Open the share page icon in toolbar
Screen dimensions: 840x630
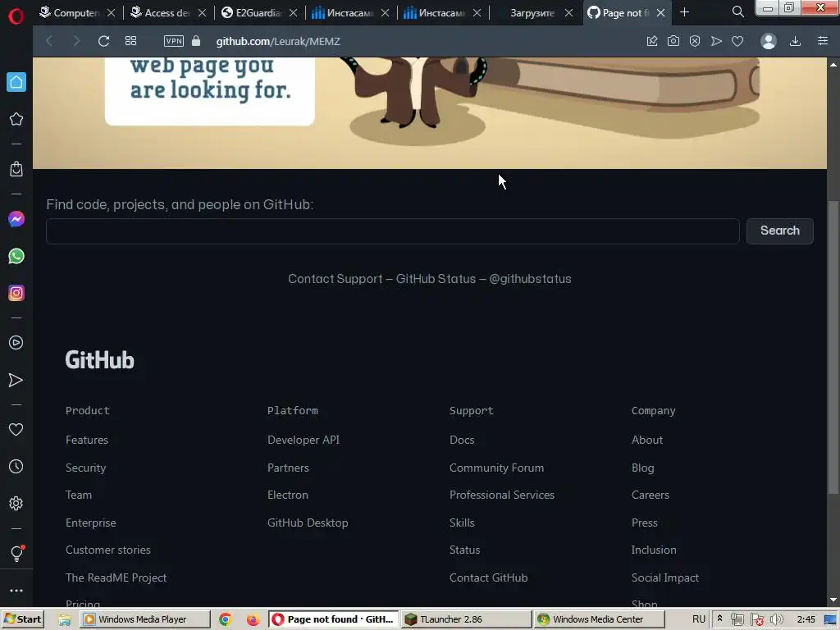[652, 41]
